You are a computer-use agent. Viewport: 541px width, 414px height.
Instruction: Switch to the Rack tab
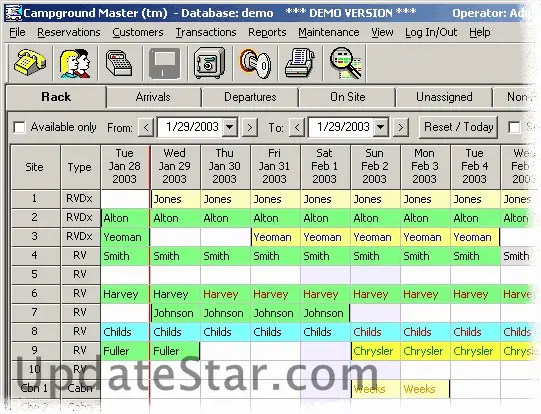56,97
